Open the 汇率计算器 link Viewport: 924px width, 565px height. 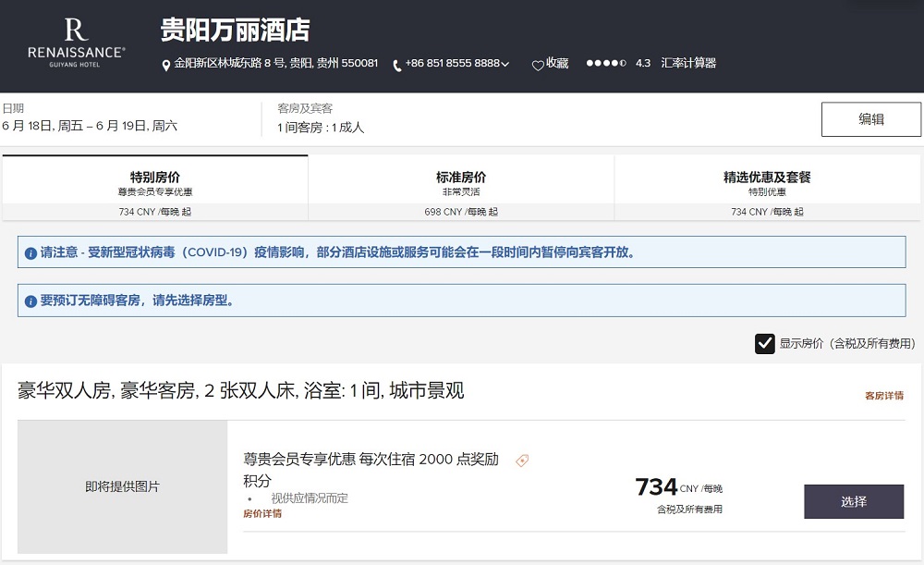688,63
